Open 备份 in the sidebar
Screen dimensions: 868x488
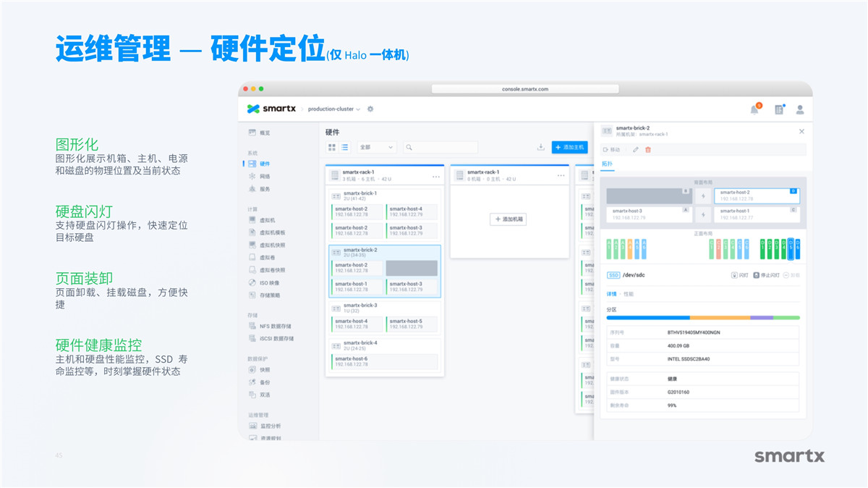260,382
